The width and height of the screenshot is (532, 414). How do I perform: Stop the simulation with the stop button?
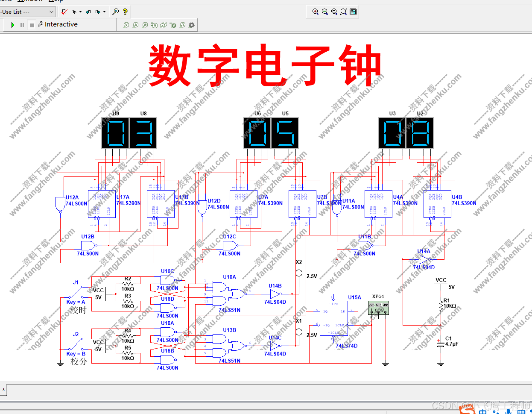pyautogui.click(x=32, y=24)
